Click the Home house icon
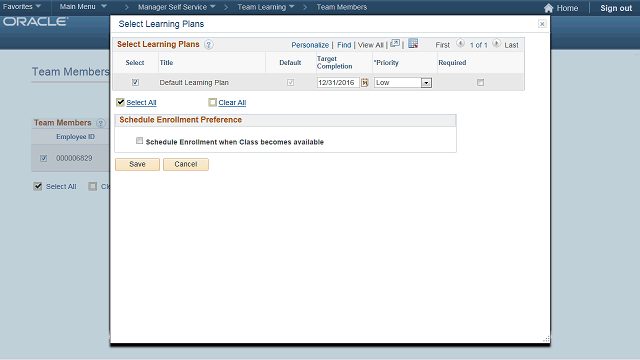This screenshot has width=640, height=360. tap(549, 8)
